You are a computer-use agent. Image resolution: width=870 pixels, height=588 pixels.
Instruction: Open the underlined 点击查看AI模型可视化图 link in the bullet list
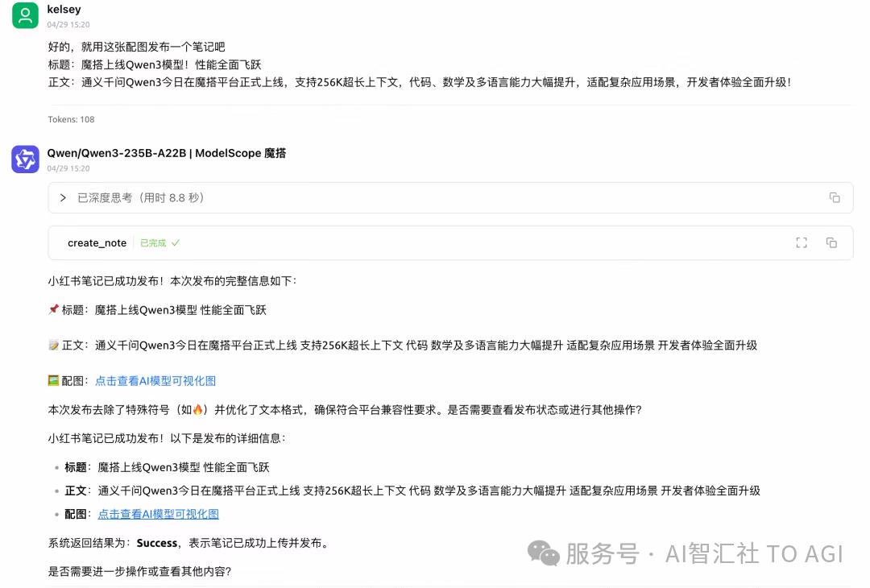click(x=158, y=514)
